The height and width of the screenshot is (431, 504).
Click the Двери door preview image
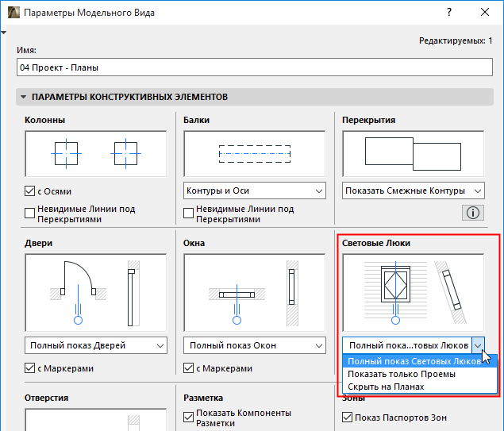96,293
